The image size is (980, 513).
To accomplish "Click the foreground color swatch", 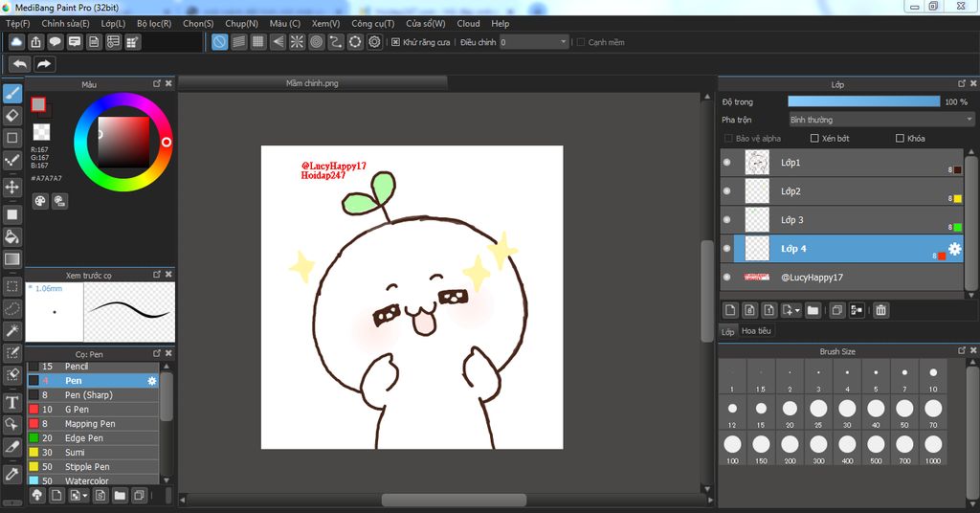I will [x=38, y=104].
